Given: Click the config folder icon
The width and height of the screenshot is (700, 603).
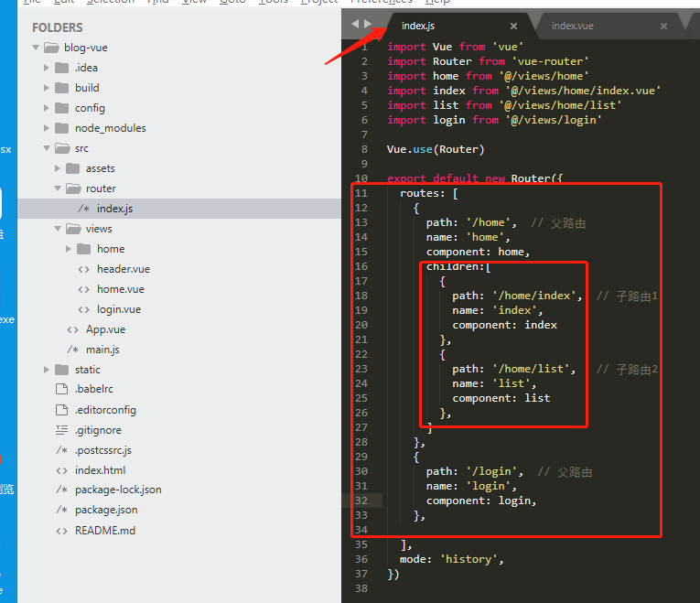Looking at the screenshot, I should [61, 108].
